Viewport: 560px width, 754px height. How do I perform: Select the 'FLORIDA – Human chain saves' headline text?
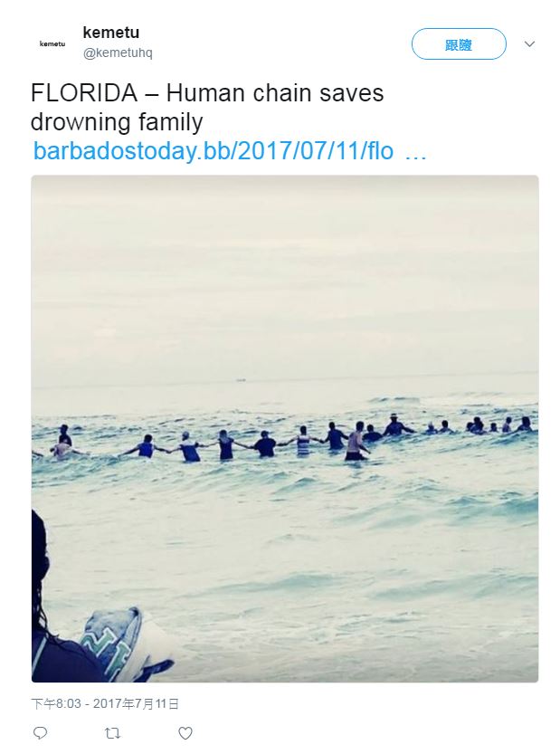tap(207, 92)
